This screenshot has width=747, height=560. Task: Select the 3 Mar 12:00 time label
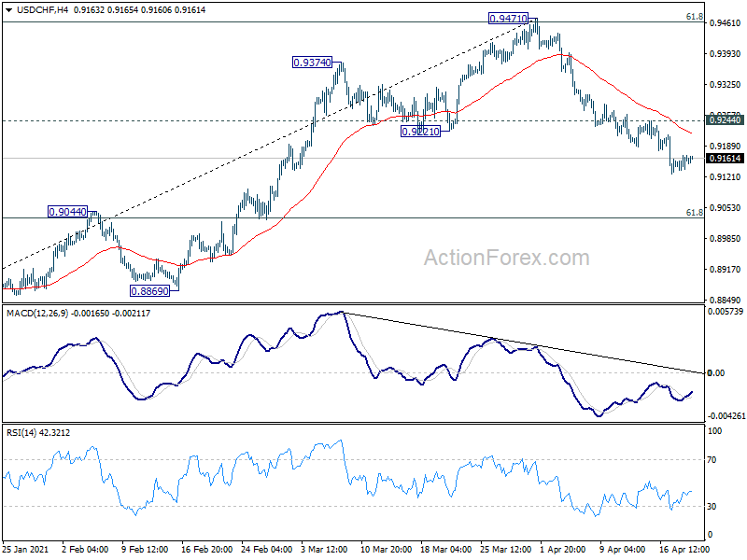pyautogui.click(x=324, y=549)
